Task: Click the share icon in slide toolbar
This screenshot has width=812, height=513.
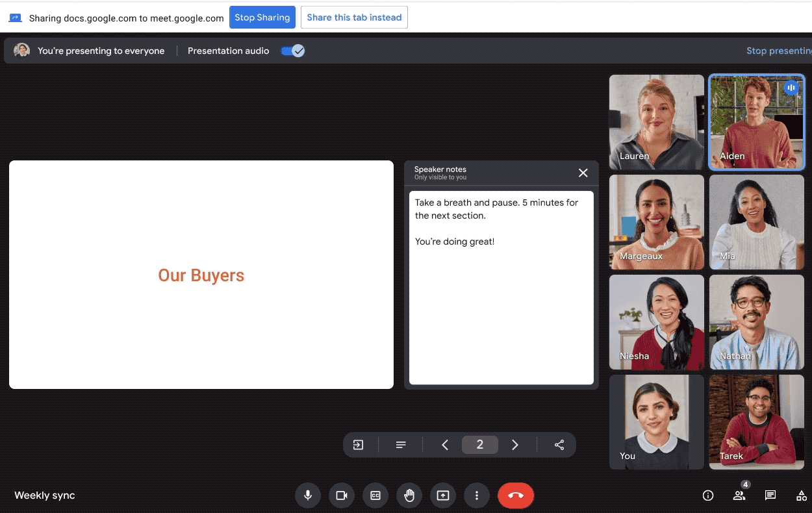Action: coord(559,445)
